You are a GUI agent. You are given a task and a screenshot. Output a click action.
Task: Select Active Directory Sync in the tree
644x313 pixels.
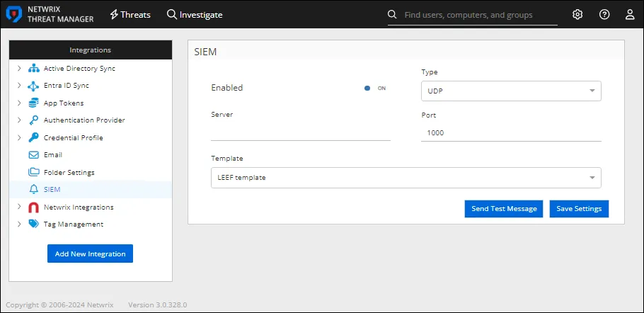79,69
